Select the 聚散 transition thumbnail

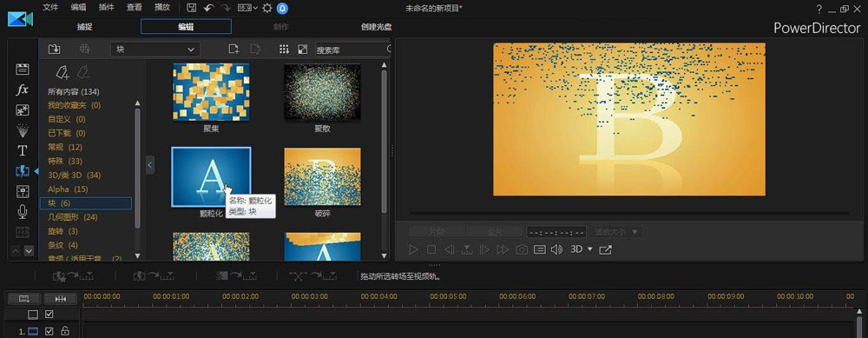(322, 92)
